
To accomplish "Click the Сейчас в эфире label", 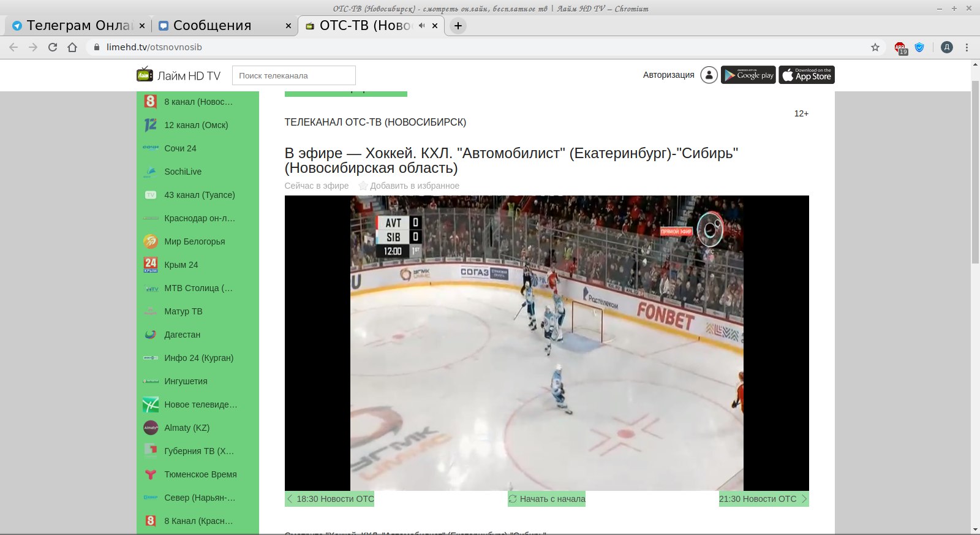I will [x=317, y=186].
